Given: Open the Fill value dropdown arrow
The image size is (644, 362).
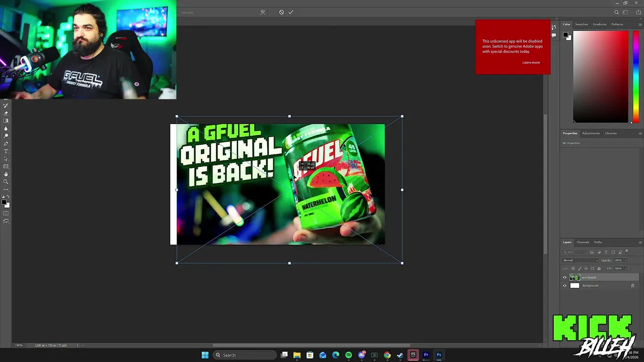Looking at the screenshot, I should coord(626,268).
